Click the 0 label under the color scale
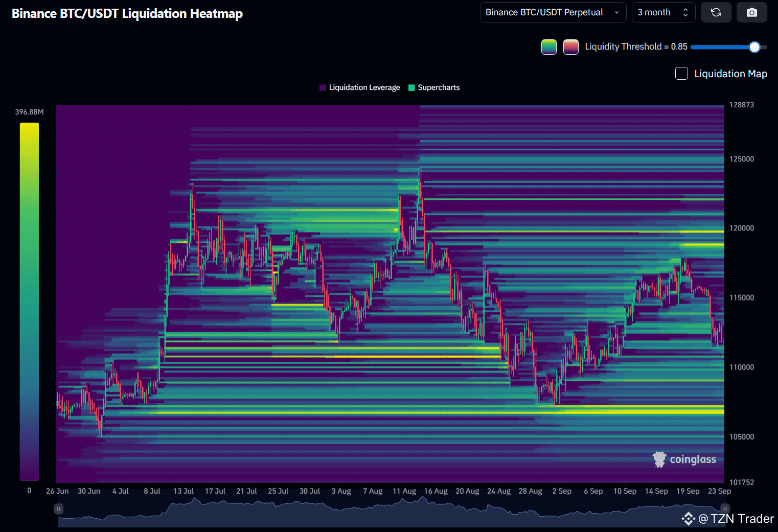The image size is (778, 532). [29, 491]
